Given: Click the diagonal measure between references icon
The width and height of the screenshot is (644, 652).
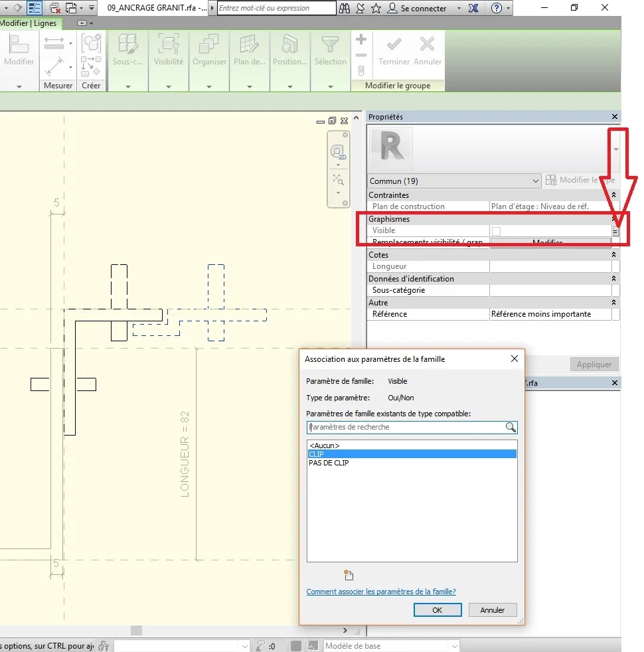Looking at the screenshot, I should pos(54,66).
